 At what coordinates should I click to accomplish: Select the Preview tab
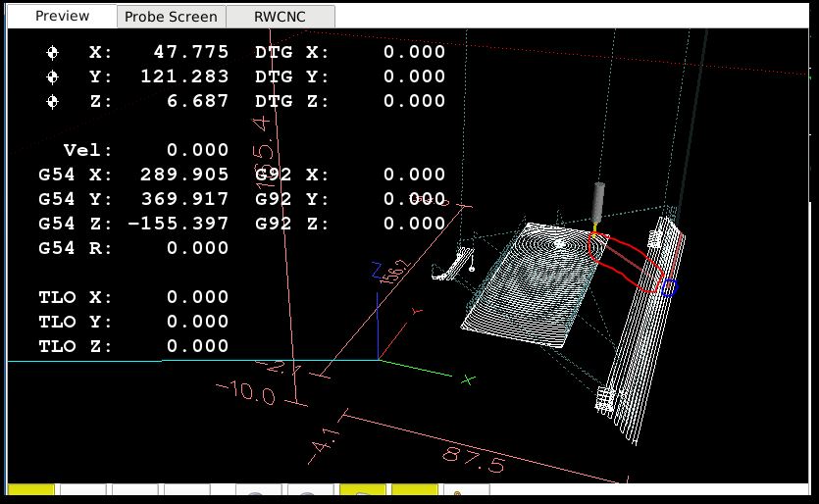62,16
